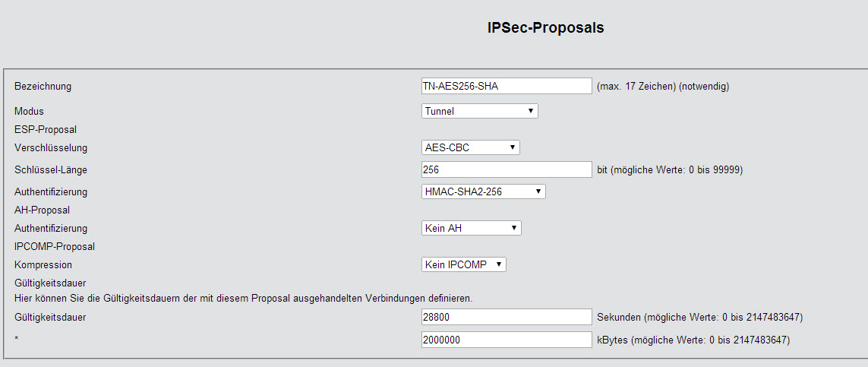Expand the AH dropdown showing Kein AH
The width and height of the screenshot is (868, 367).
pos(471,228)
